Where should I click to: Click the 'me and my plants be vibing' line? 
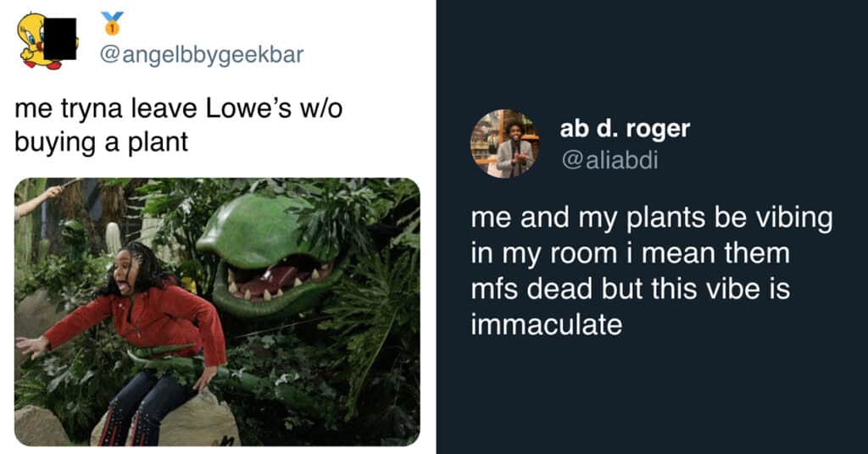(652, 219)
